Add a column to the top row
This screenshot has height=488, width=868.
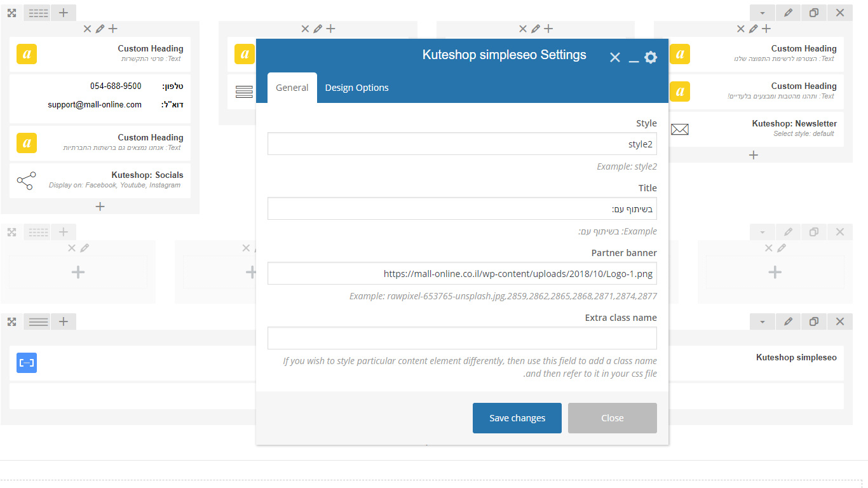[x=64, y=12]
